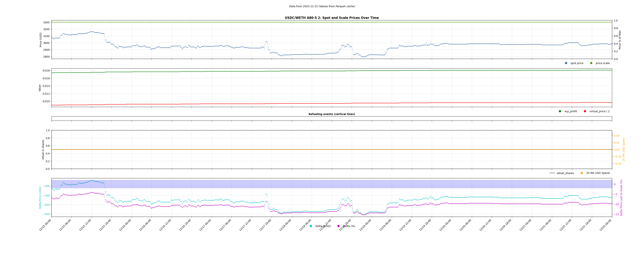Click the 'refuel in shares' y-axis label
Viewport: 644px width, 255px height.
(43, 150)
